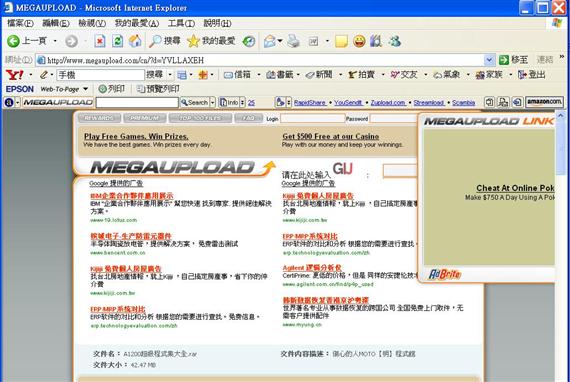This screenshot has width=570, height=382.
Task: Expand the address bar dropdown arrow
Action: click(x=489, y=60)
